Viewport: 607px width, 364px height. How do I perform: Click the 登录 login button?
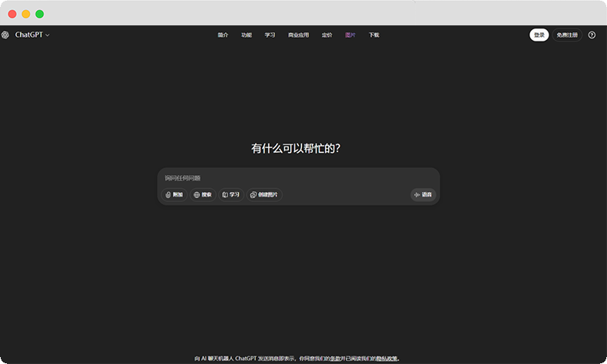(539, 35)
